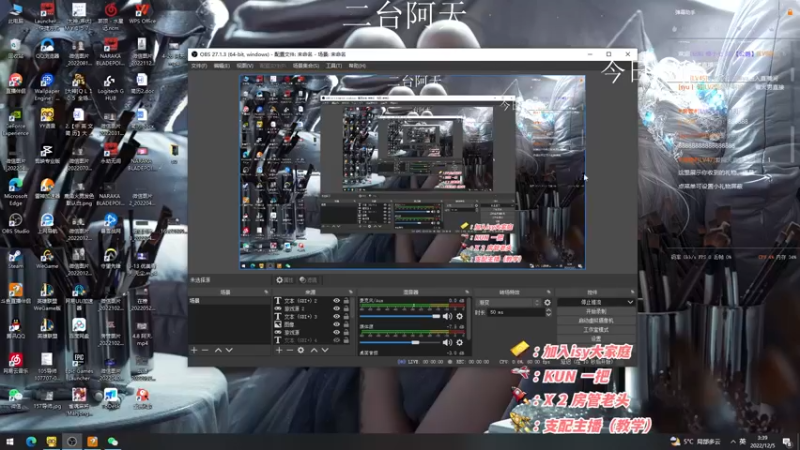Set the second mixer channel volume slider
Screen dimensions: 800x450
[399, 342]
